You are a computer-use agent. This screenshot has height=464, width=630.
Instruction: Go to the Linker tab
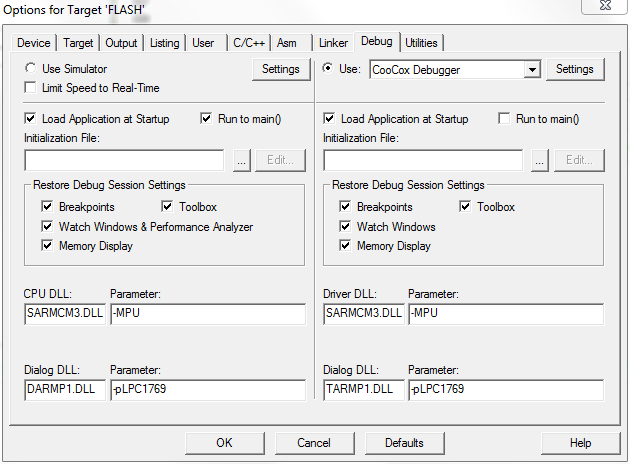333,43
